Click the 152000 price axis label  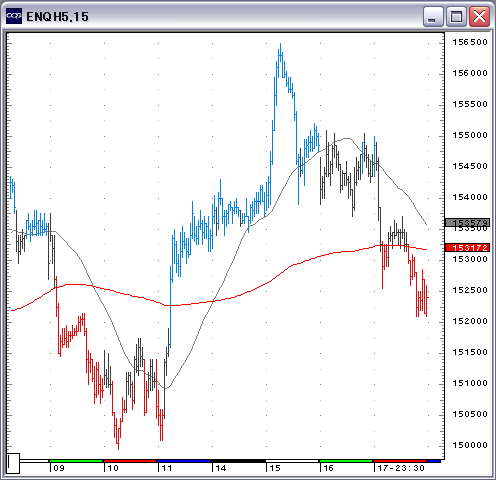coord(470,321)
